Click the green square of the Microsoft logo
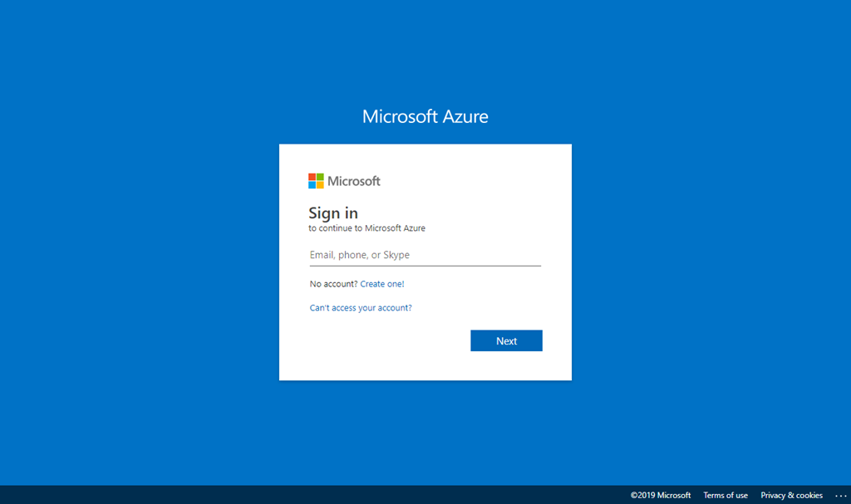This screenshot has height=504, width=851. 320,177
